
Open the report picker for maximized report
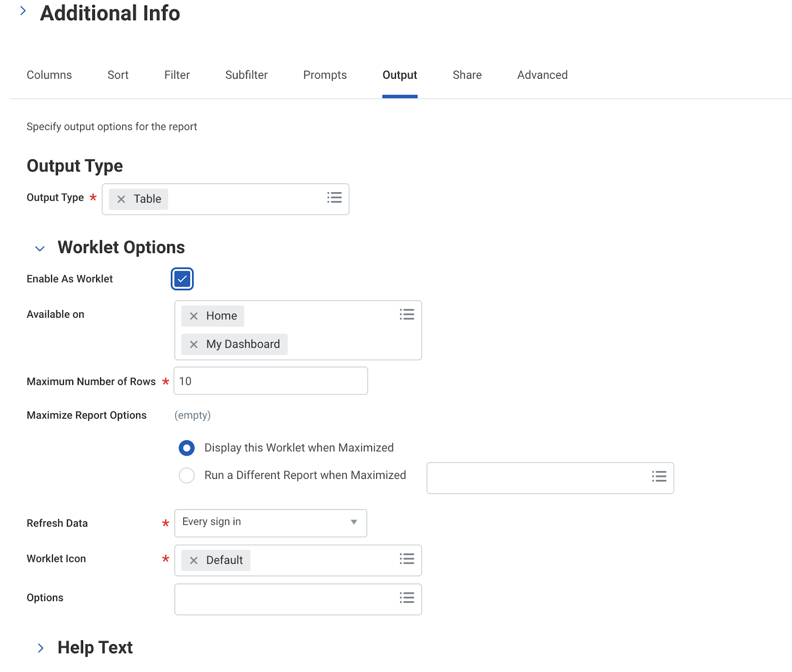pyautogui.click(x=659, y=477)
